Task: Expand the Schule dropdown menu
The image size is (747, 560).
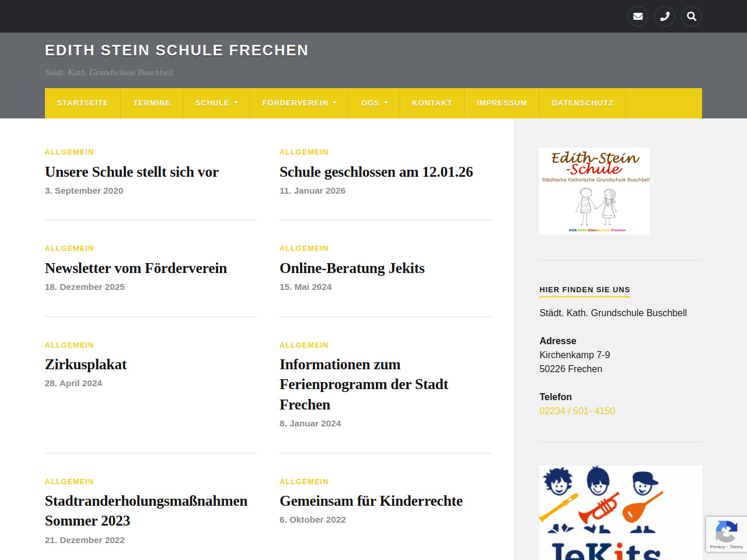Action: [216, 103]
